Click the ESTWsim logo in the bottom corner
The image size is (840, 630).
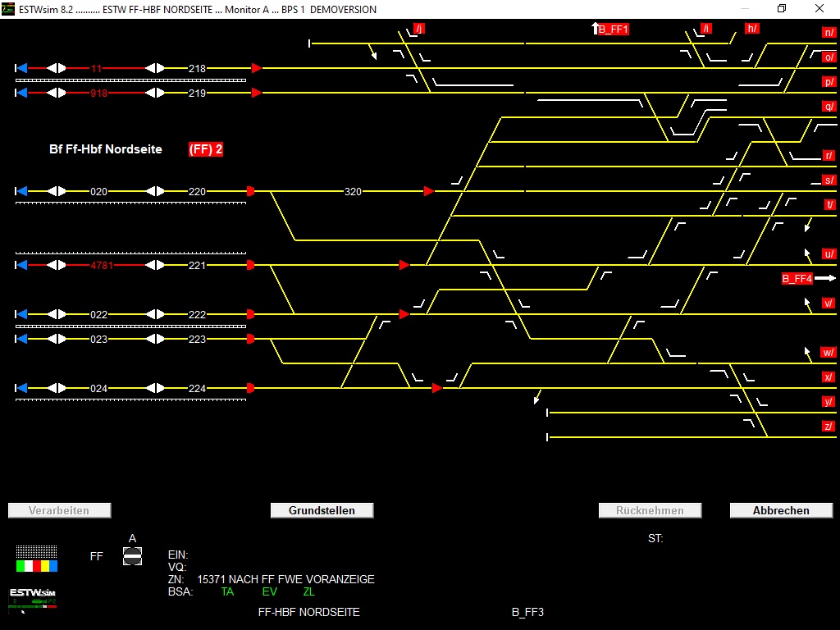[31, 595]
